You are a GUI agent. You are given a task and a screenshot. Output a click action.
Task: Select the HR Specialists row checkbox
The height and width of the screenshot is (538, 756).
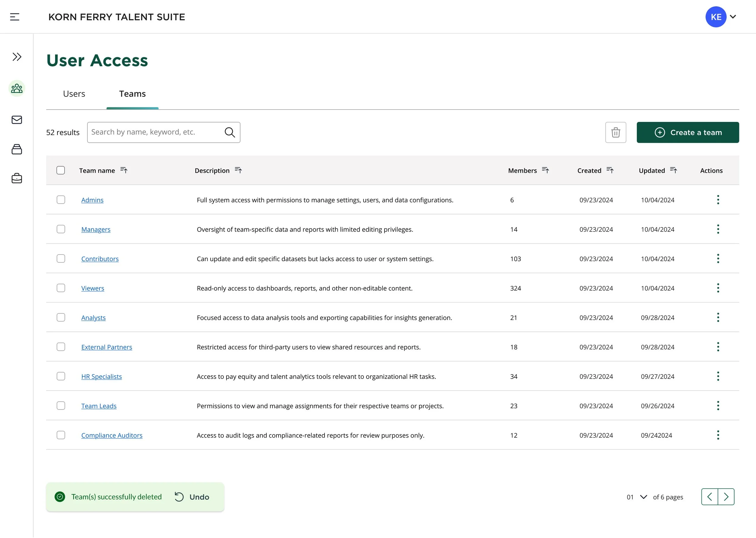[x=61, y=376]
